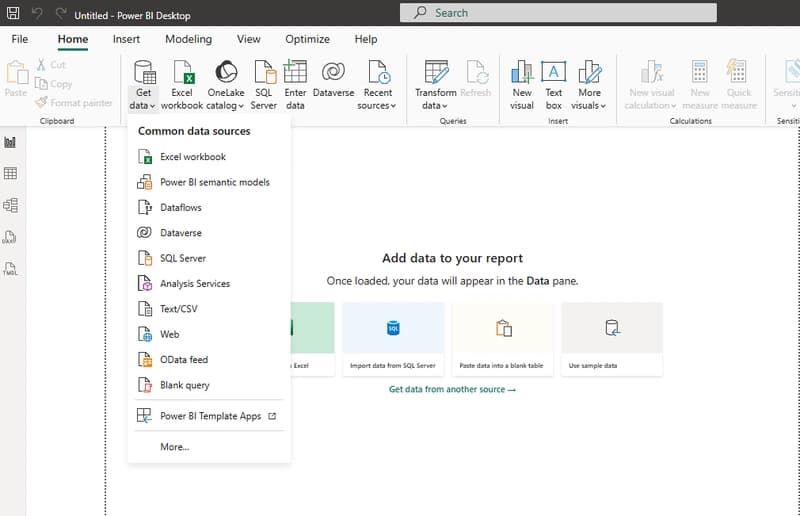The height and width of the screenshot is (516, 800).
Task: Click Paste data into a blank table card
Action: coord(503,339)
